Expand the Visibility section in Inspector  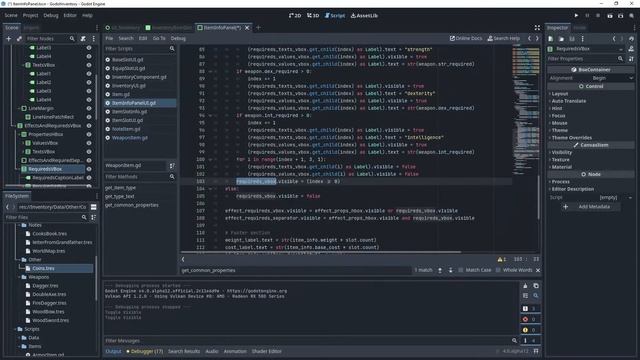[x=562, y=152]
